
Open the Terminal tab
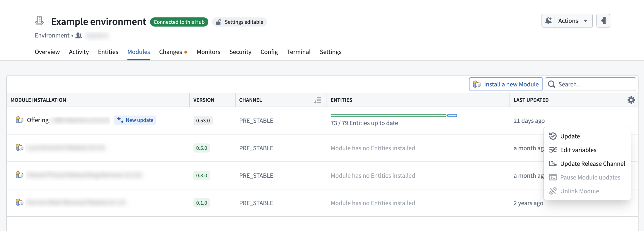pos(299,52)
